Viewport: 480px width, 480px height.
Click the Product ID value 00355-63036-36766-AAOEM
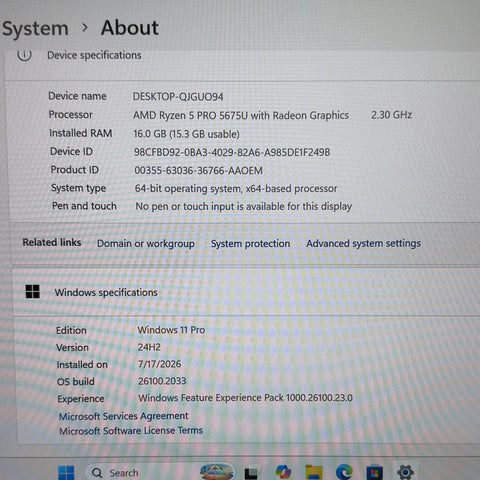198,171
